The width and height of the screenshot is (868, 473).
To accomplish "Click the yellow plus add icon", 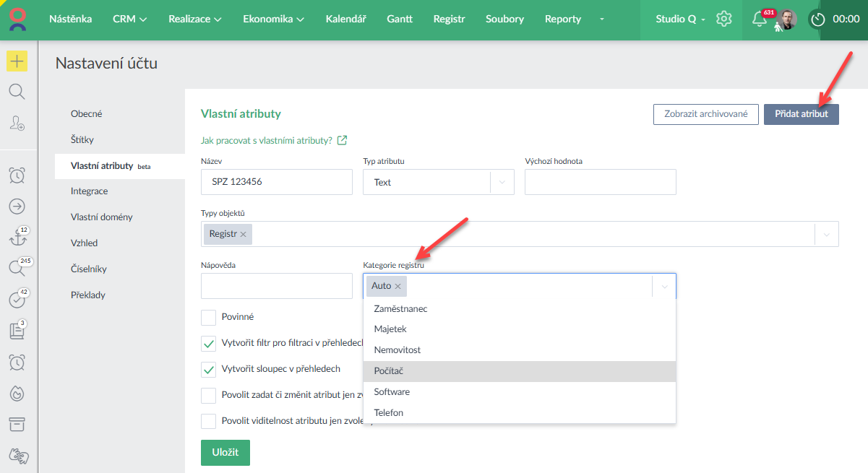I will pos(17,61).
